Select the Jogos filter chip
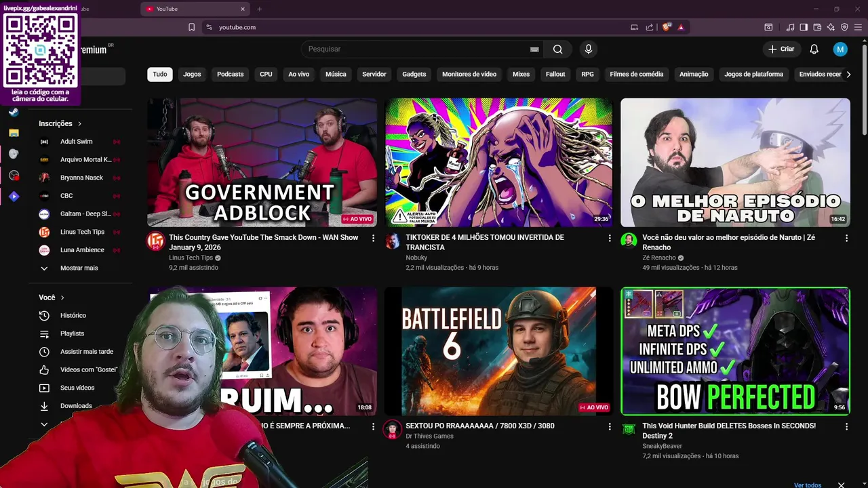The height and width of the screenshot is (488, 868). pyautogui.click(x=192, y=75)
